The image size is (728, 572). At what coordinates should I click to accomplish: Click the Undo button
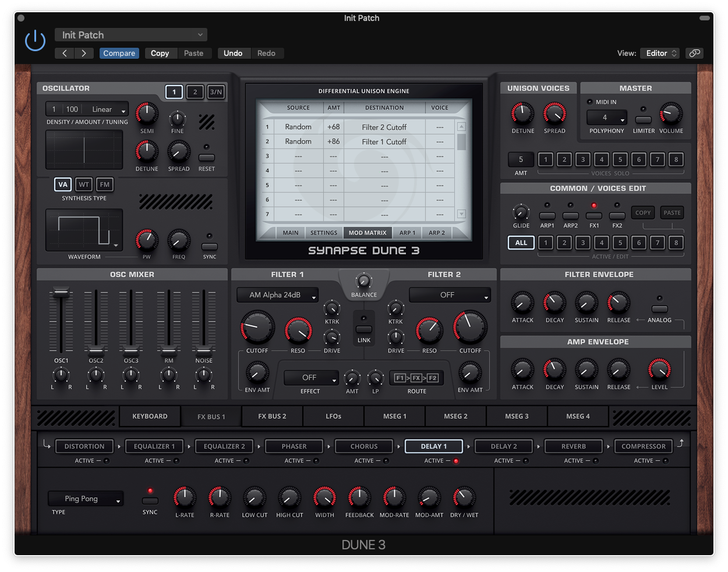pyautogui.click(x=233, y=53)
